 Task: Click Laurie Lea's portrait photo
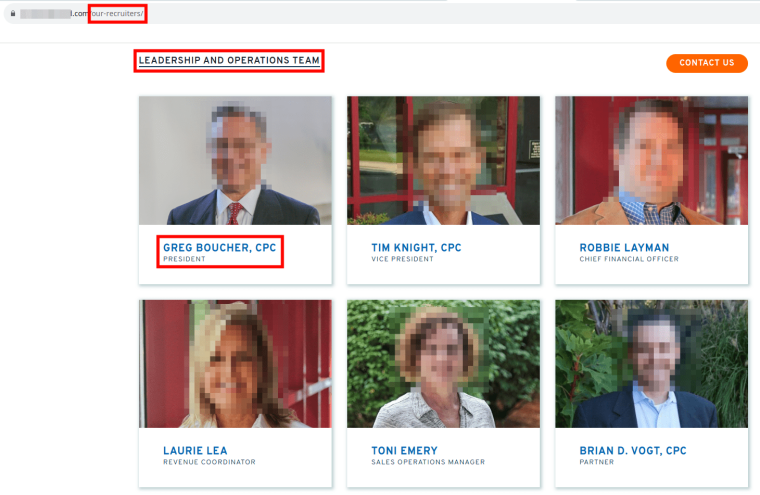pos(236,364)
